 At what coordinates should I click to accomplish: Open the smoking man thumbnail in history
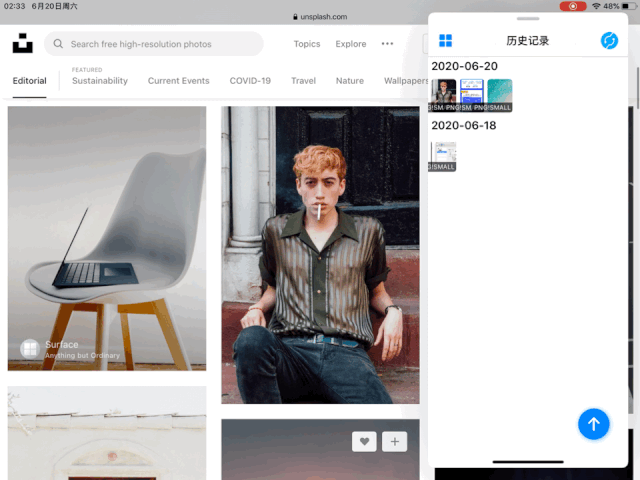pyautogui.click(x=443, y=95)
